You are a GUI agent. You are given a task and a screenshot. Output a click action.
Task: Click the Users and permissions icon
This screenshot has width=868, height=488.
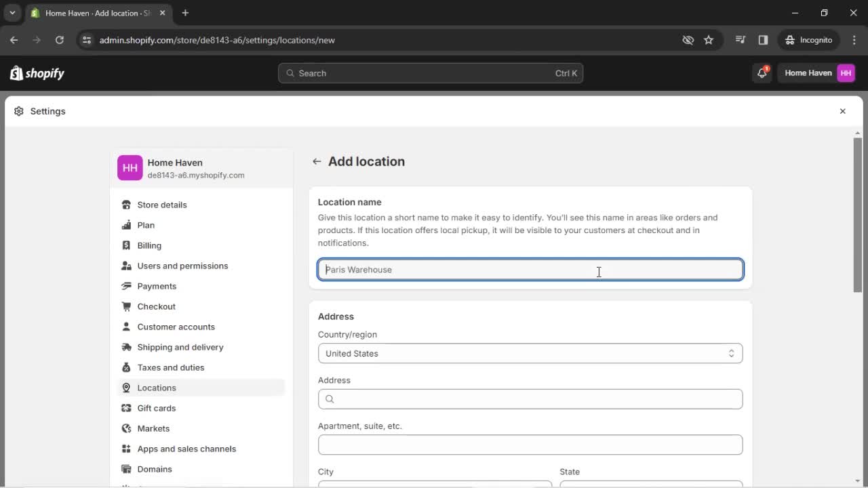[x=126, y=266]
